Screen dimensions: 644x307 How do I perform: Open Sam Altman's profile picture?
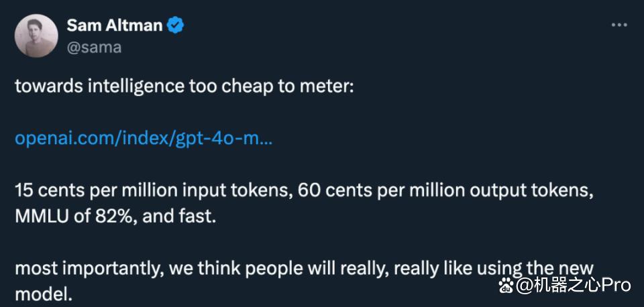click(x=36, y=36)
